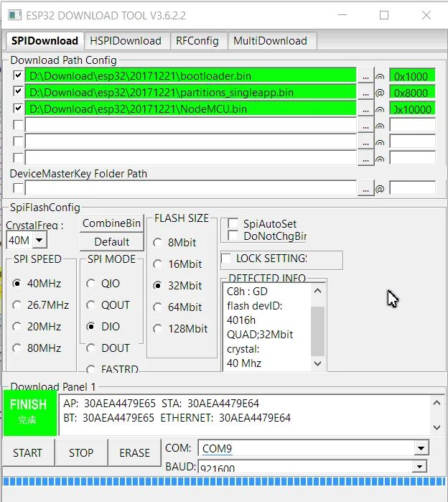Click the MAC address log text area

[x=245, y=414]
